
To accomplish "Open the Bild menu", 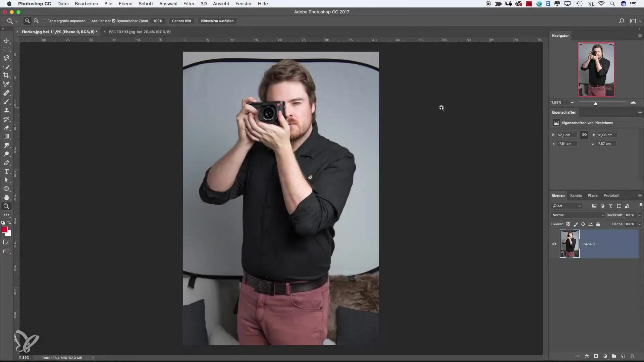I will coord(108,4).
